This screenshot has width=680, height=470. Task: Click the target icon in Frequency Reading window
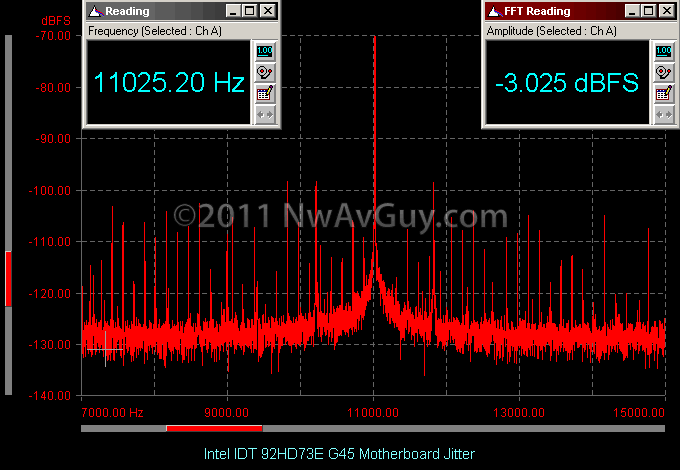coord(265,72)
